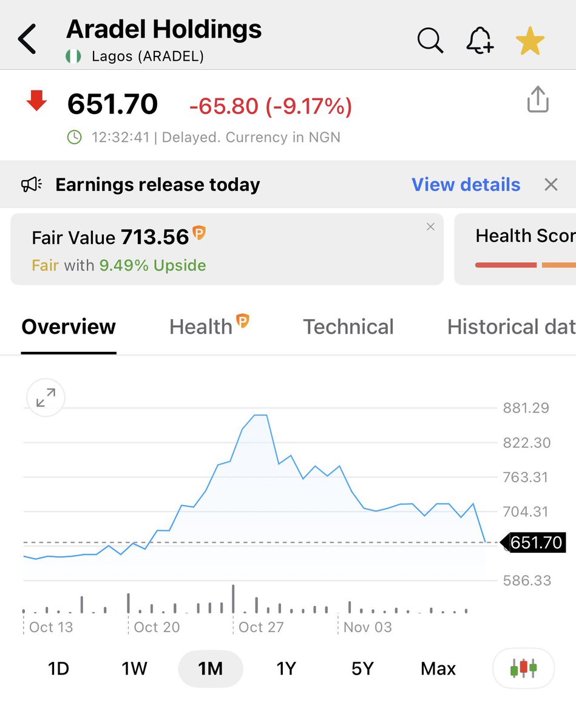Dismiss the earnings release banner
This screenshot has width=576, height=728.
click(551, 184)
